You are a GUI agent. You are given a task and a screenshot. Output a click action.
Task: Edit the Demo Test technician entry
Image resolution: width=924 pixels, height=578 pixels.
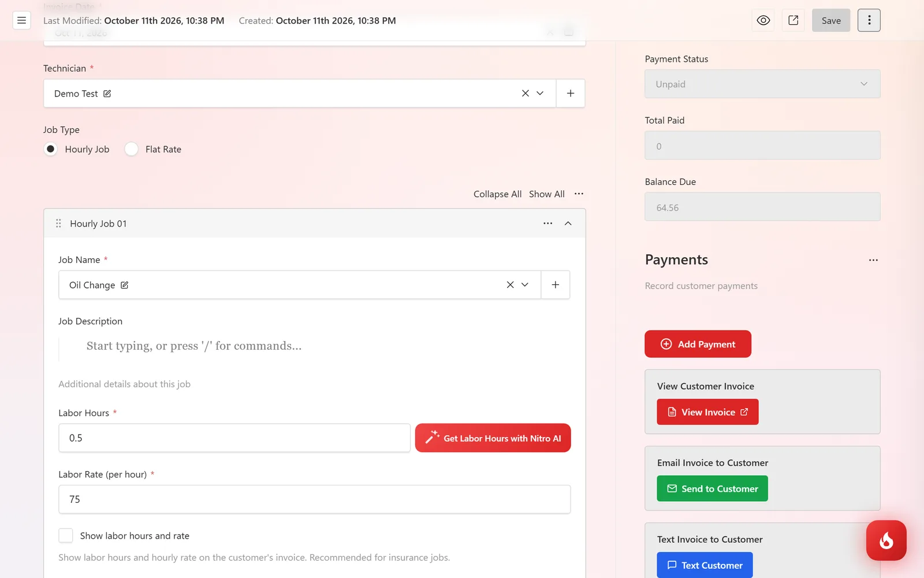tap(107, 94)
